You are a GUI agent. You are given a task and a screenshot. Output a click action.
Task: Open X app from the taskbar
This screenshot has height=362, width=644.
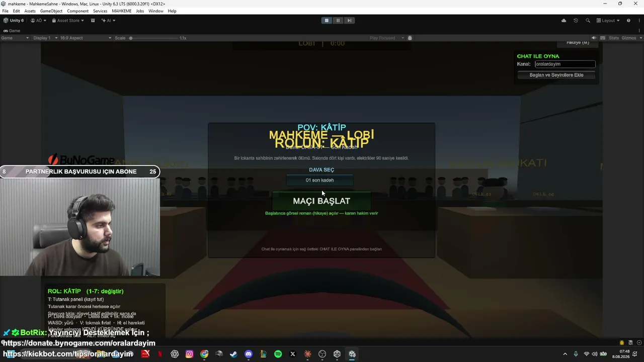pos(293,354)
